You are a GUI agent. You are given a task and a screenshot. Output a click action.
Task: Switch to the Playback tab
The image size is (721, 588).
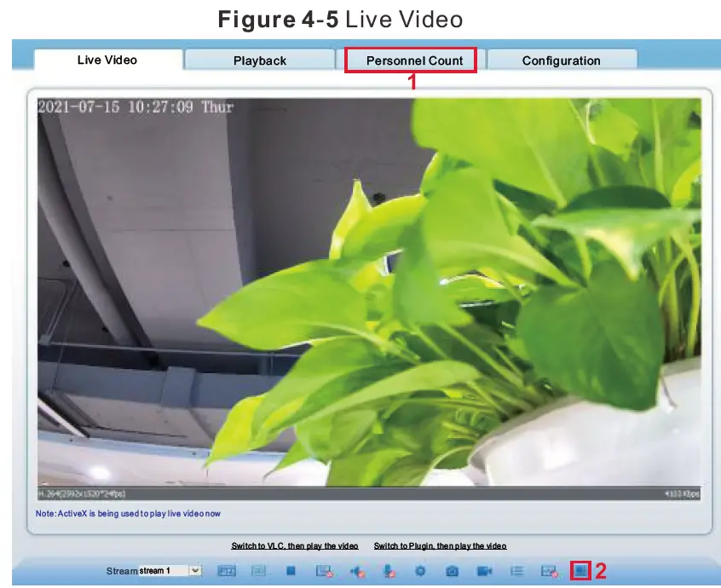click(x=261, y=61)
